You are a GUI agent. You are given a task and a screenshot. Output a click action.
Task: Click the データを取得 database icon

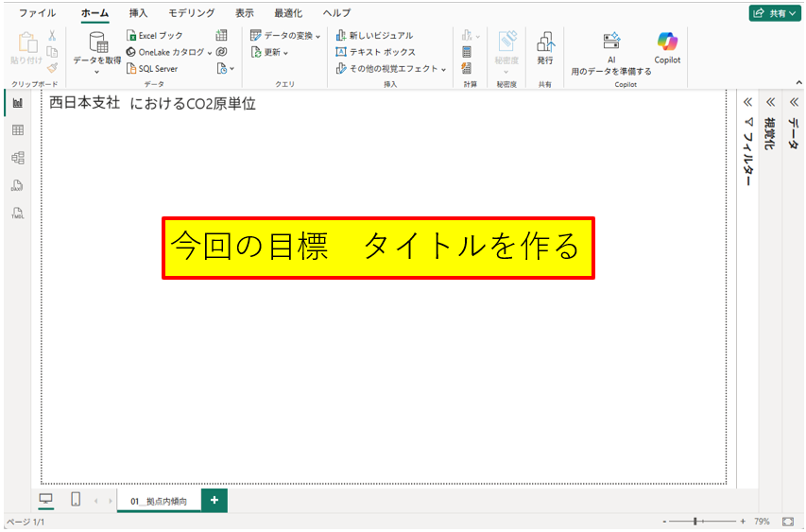pyautogui.click(x=97, y=43)
